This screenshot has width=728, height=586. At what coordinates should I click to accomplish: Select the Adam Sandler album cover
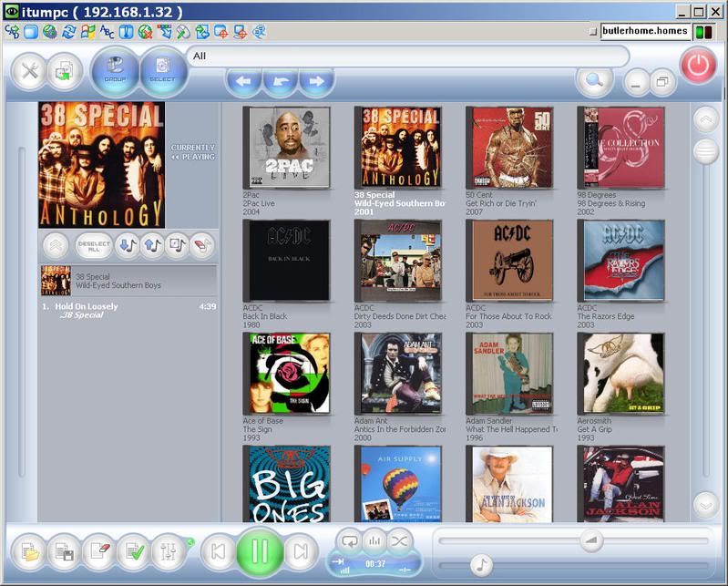(x=509, y=374)
